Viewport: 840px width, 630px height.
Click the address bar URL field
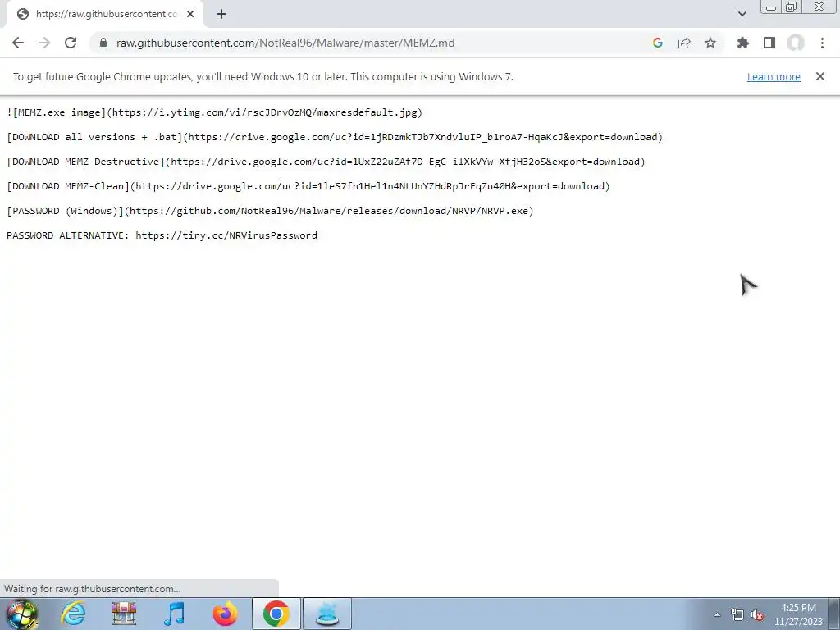375,43
